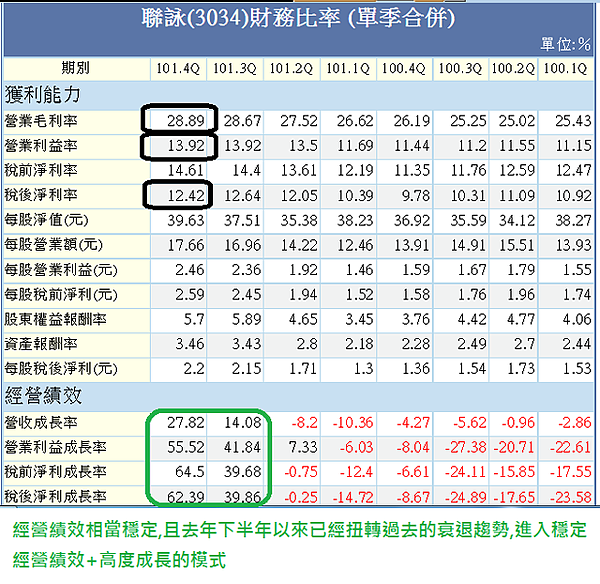Click the ROE value 4.06
Viewport: 600px width, 584px height.
point(577,319)
